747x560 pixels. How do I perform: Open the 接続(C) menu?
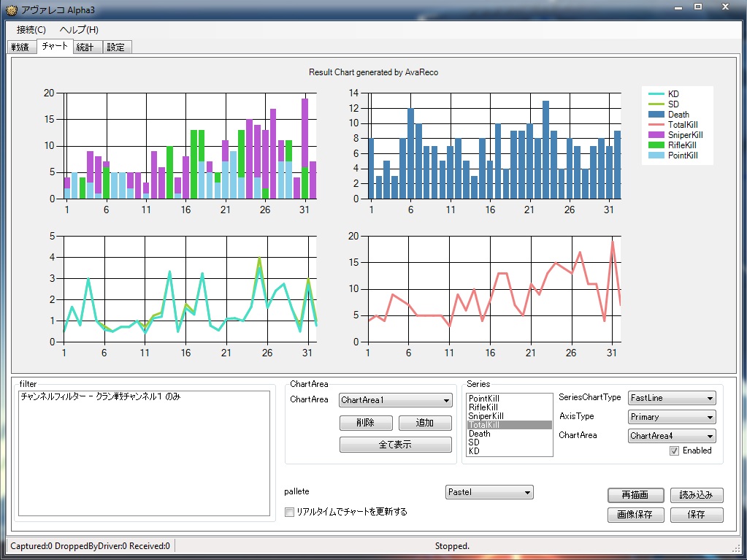(31, 29)
